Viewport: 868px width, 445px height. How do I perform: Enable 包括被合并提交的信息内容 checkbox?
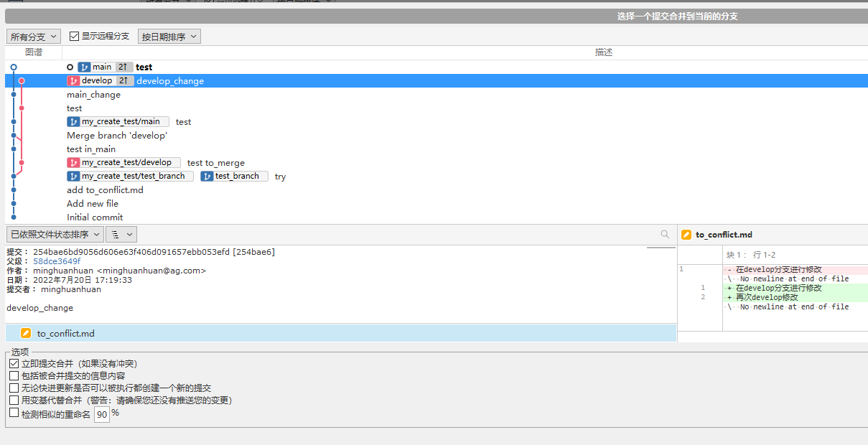click(x=14, y=375)
